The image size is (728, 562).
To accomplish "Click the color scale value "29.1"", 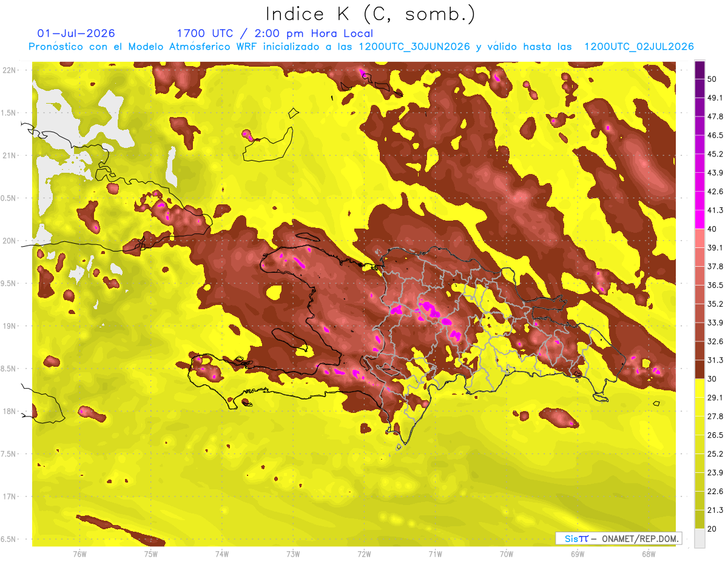I will (715, 398).
